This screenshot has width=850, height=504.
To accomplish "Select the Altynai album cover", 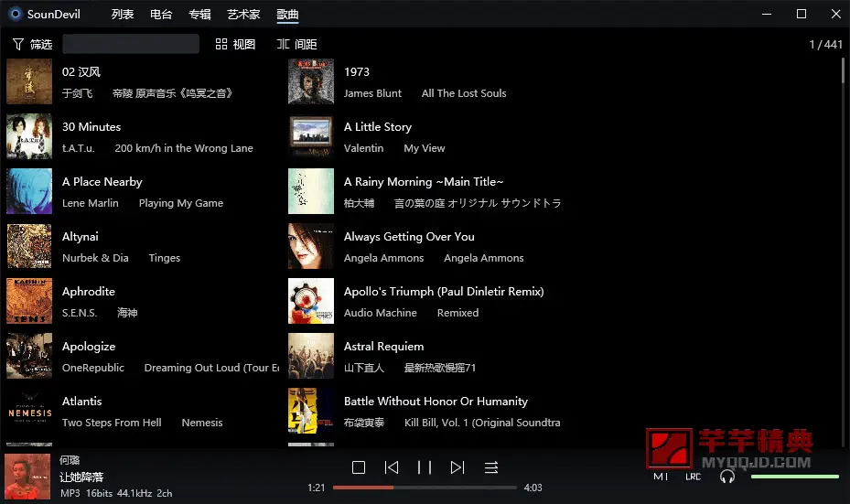I will click(x=29, y=246).
